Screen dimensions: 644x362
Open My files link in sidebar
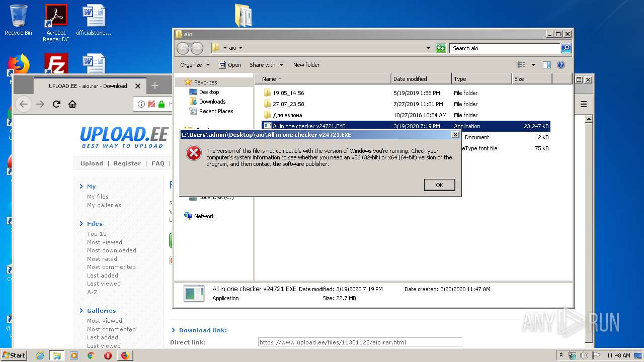point(98,197)
